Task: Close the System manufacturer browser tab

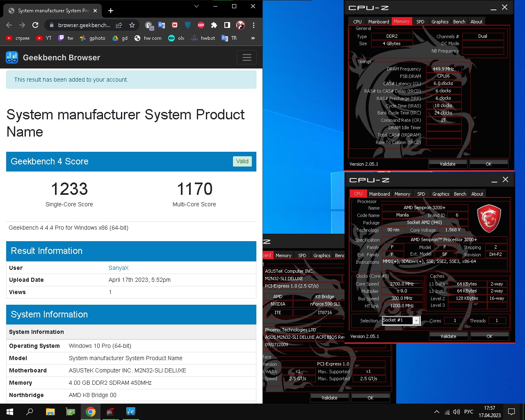Action: point(95,11)
